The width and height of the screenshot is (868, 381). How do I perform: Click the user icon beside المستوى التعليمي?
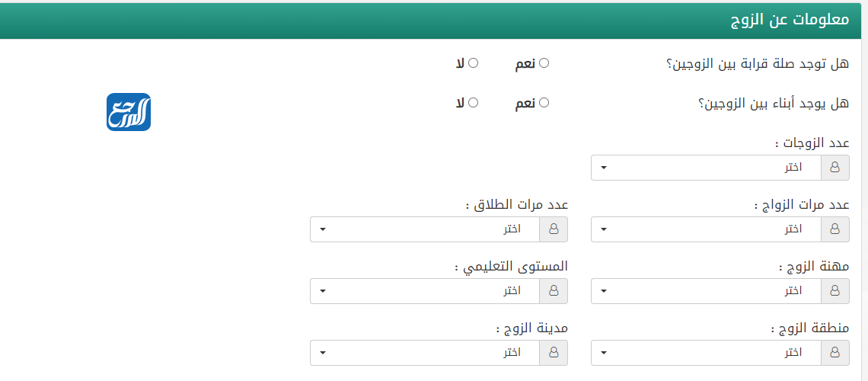tap(554, 290)
